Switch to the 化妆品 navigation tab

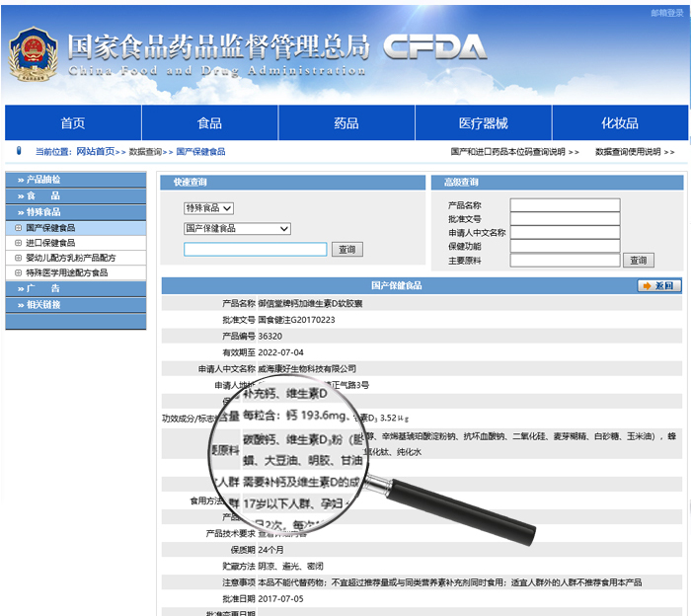pyautogui.click(x=620, y=123)
